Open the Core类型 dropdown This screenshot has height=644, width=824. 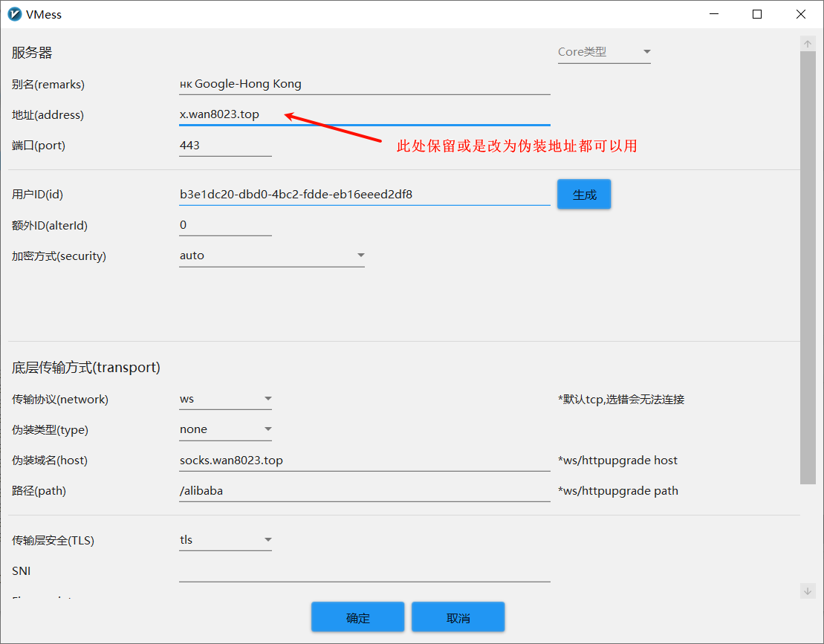point(604,52)
